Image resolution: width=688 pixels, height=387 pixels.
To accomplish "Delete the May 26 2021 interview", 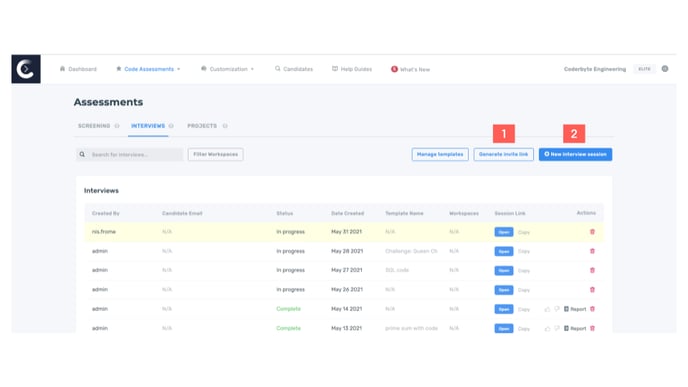I will [x=592, y=290].
